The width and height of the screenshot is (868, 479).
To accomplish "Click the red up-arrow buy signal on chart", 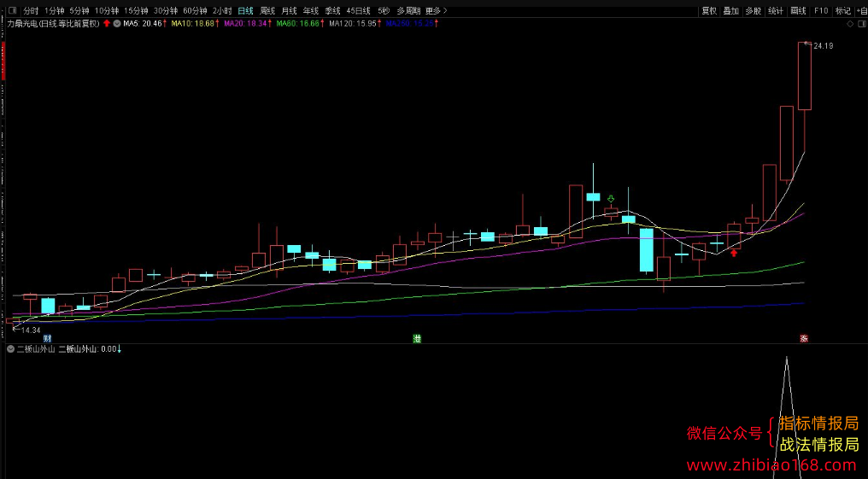I will [734, 254].
